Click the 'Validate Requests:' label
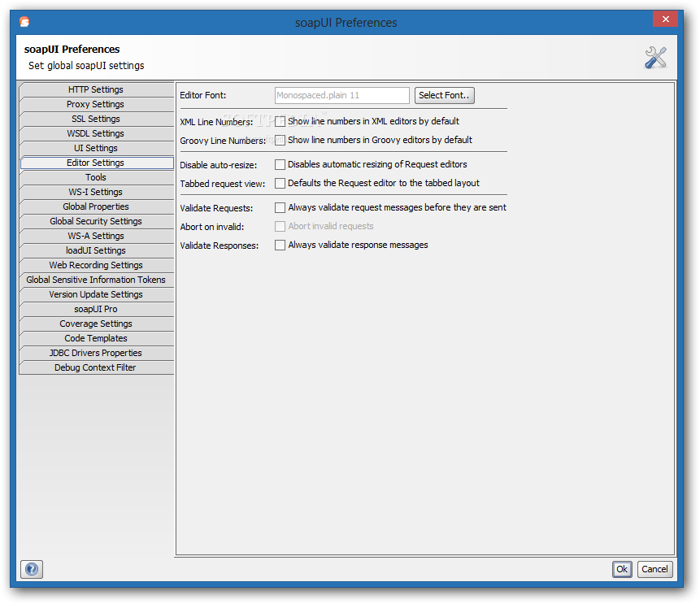Viewport: 700px width, 604px height. point(216,208)
